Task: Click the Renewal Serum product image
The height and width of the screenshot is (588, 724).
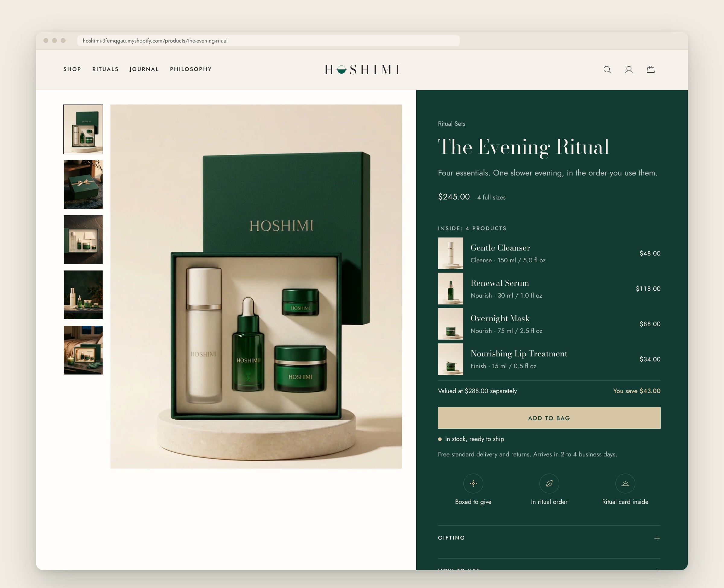Action: click(x=451, y=289)
